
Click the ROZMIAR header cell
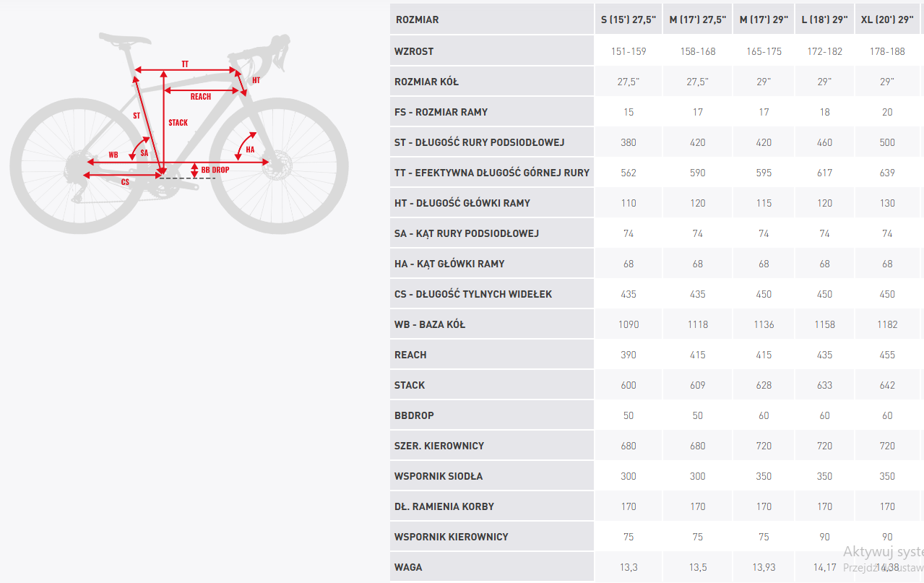[x=417, y=20]
